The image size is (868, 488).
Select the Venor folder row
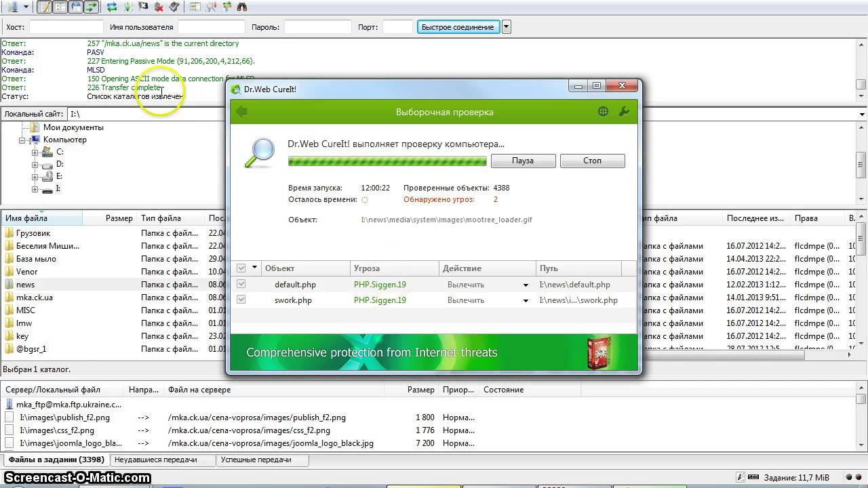point(112,272)
